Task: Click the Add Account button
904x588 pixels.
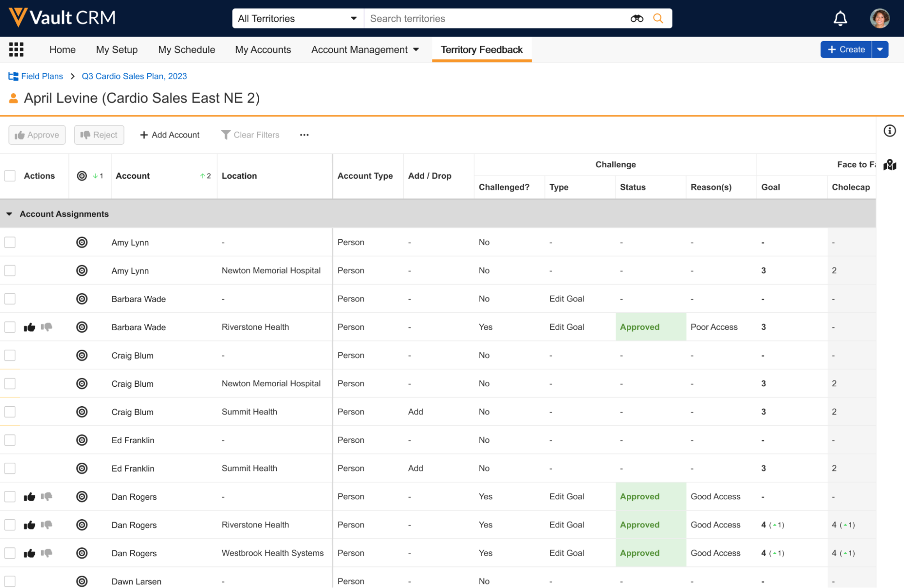Action: click(170, 135)
